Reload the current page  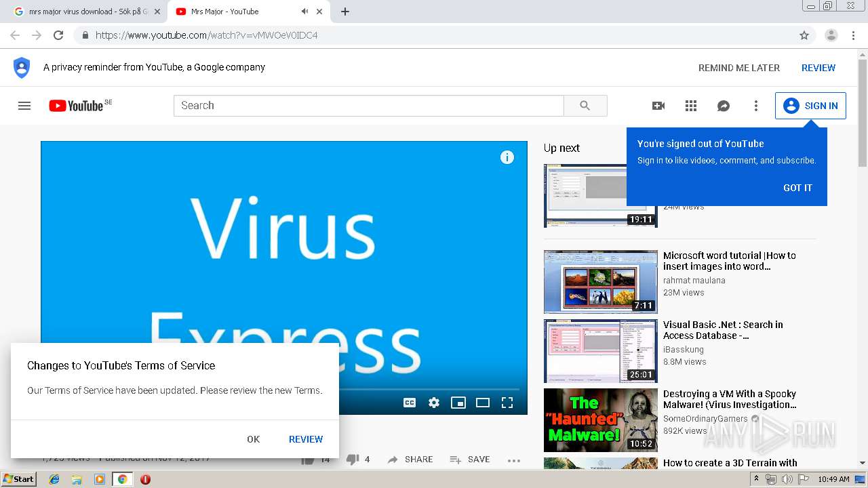point(58,35)
